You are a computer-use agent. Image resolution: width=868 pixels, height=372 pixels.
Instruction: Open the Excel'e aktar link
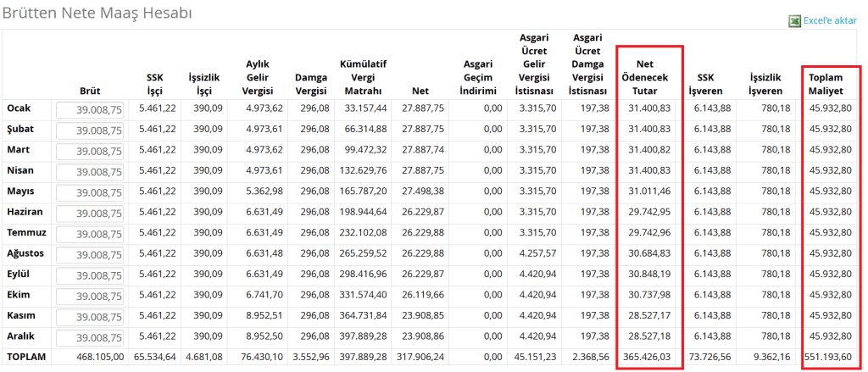pos(829,21)
